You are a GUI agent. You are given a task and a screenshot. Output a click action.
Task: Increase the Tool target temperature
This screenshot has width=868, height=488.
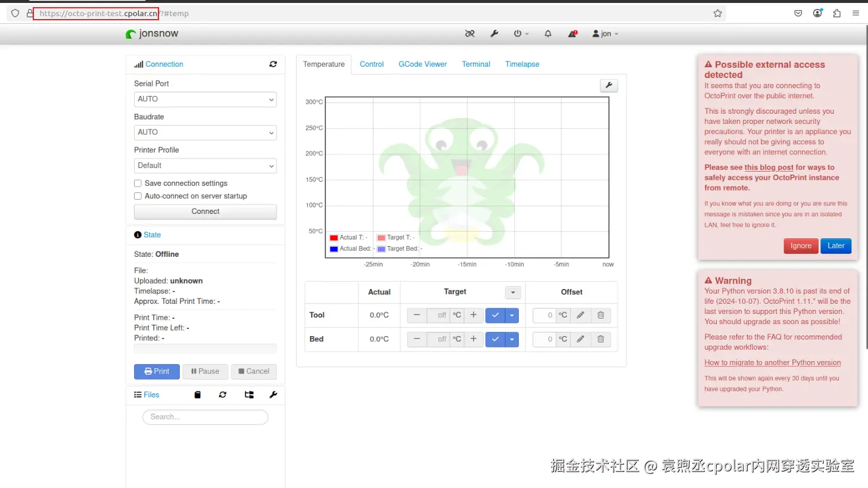474,315
